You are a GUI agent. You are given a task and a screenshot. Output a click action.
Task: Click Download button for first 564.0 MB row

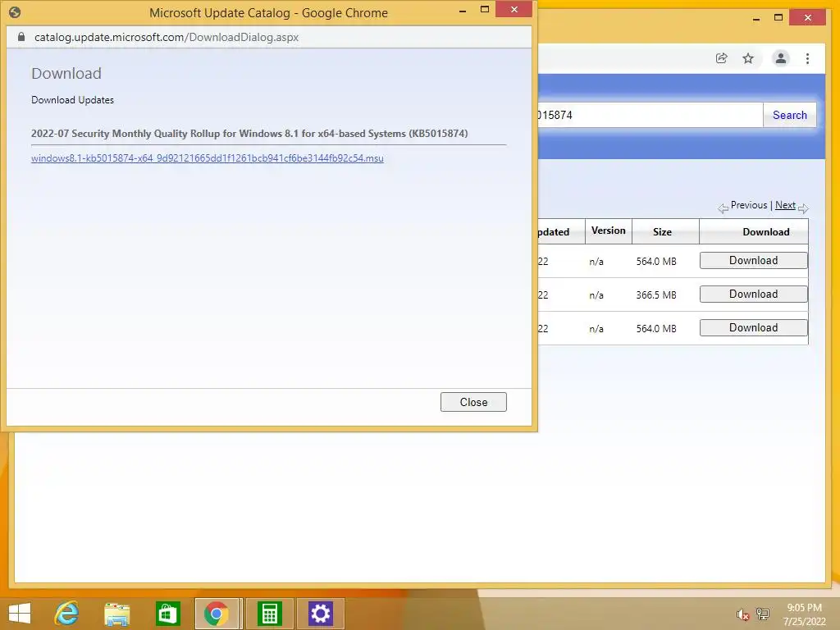(x=753, y=260)
